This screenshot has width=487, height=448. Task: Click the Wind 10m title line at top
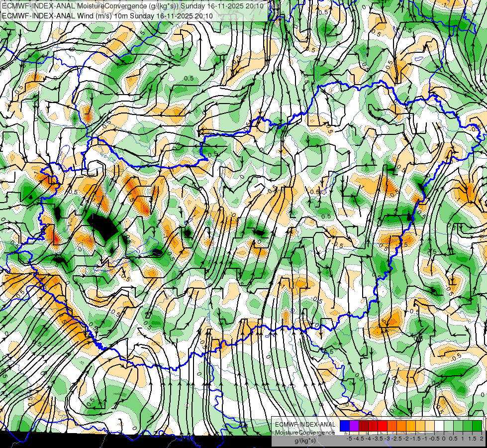[x=107, y=16]
